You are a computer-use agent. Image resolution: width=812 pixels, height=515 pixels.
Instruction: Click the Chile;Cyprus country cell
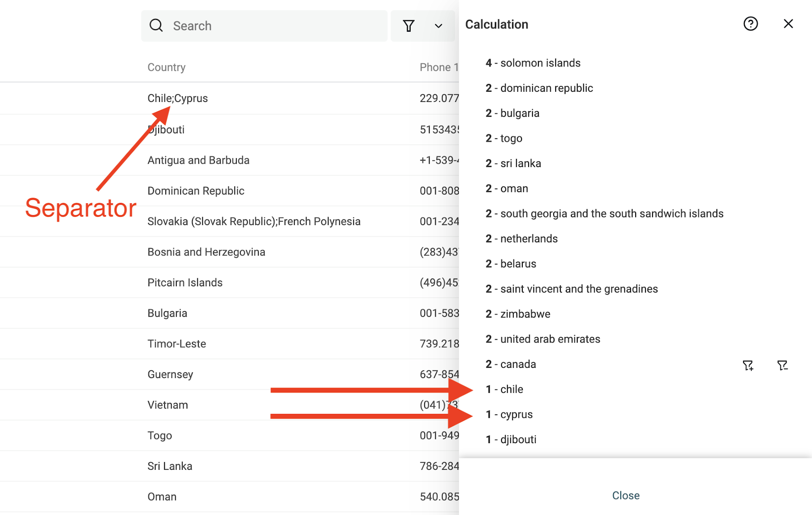point(178,98)
